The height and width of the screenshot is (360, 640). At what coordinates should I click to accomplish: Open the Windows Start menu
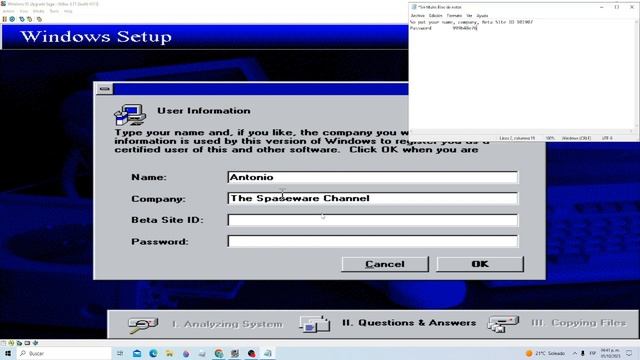pos(8,353)
